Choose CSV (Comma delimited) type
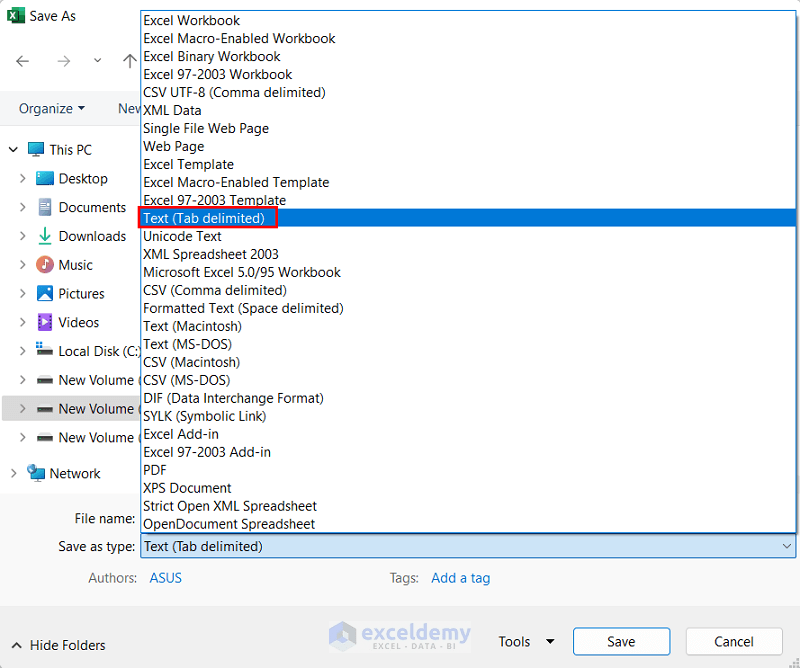Screen dimensions: 800x668 coord(468,290)
